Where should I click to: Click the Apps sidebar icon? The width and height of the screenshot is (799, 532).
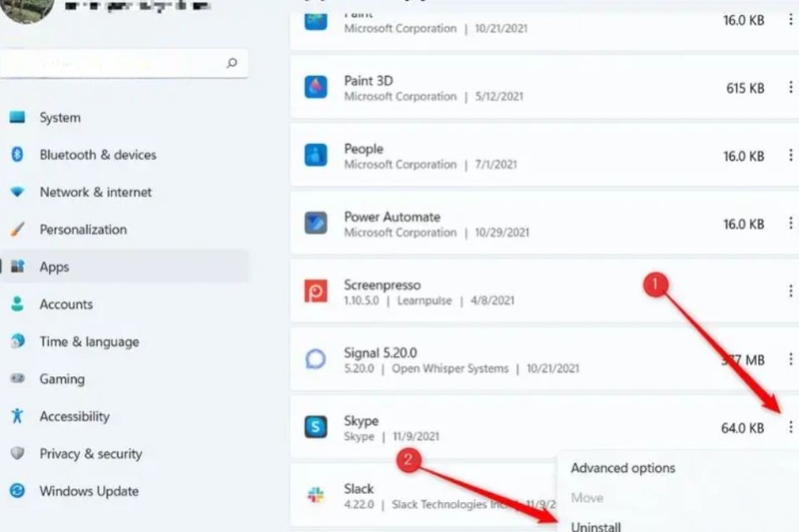(x=17, y=266)
